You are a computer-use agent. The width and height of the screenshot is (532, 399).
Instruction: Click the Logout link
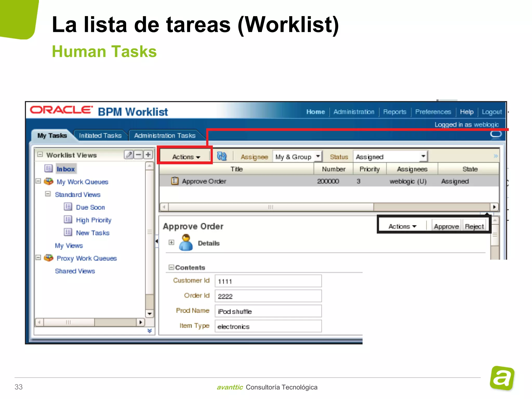[492, 112]
